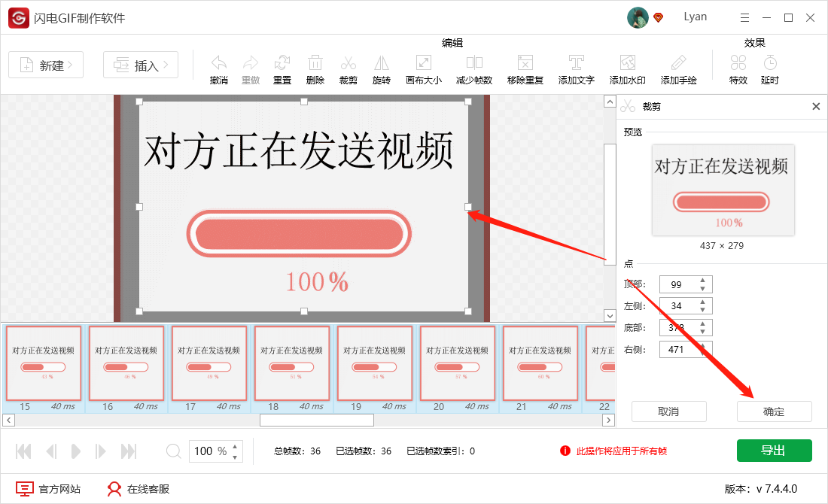The height and width of the screenshot is (504, 828).
Task: Export the GIF using 导出 button
Action: pyautogui.click(x=774, y=451)
